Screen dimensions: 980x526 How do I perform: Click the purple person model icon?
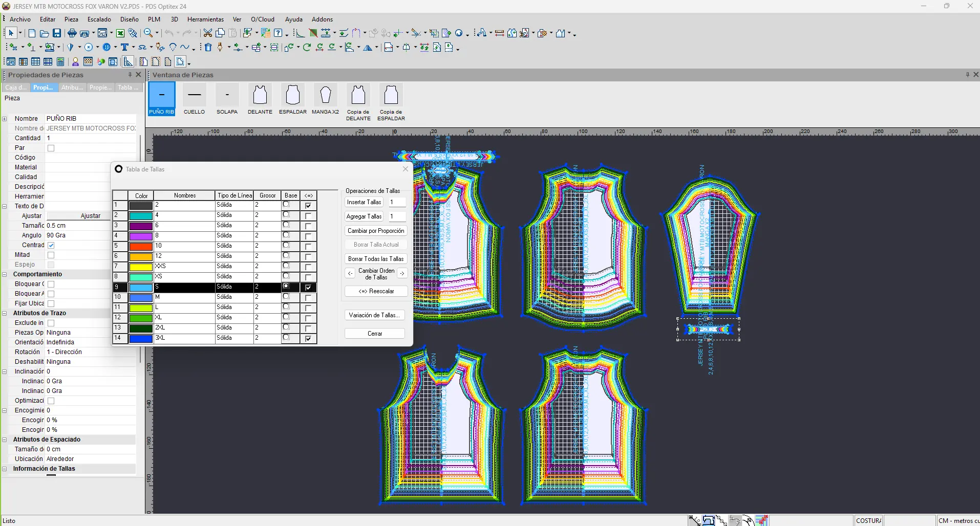point(75,62)
